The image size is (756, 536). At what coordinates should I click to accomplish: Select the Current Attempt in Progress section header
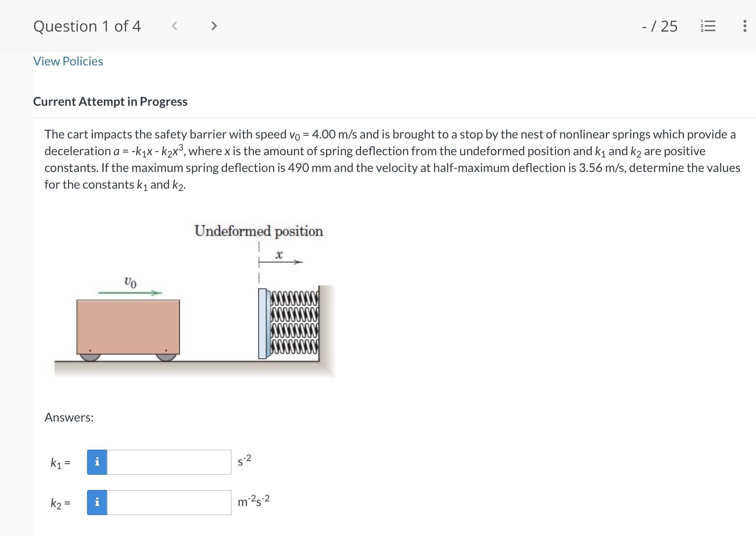[110, 101]
